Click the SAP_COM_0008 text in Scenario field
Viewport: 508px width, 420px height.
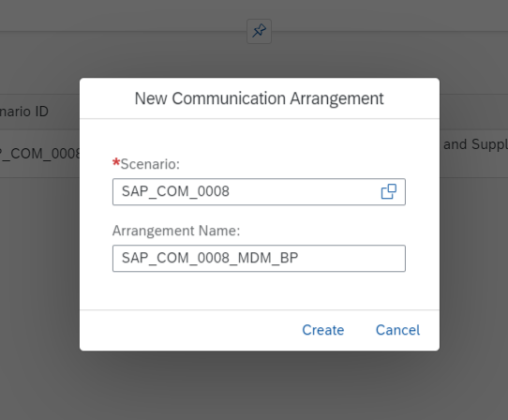click(175, 191)
